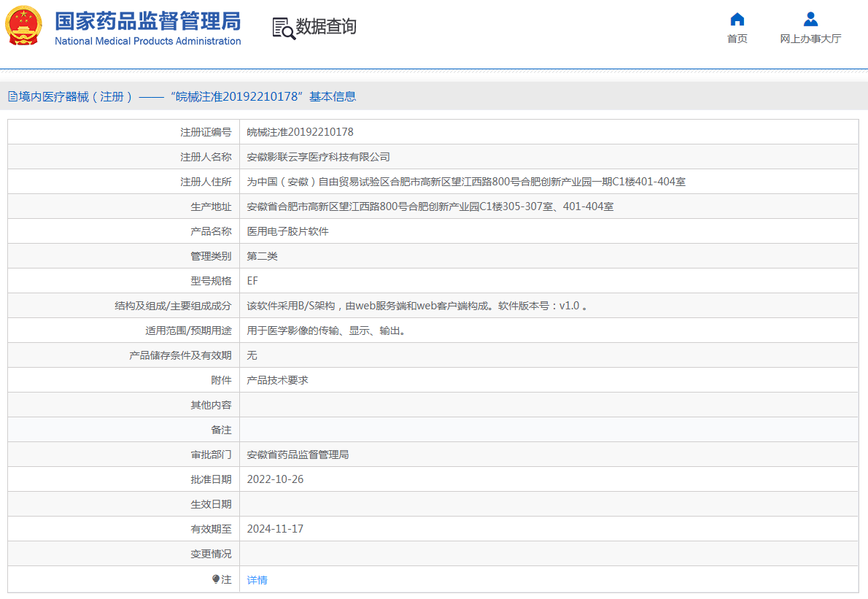Click the 管理类别 row label
Image resolution: width=868 pixels, height=599 pixels.
(x=211, y=256)
